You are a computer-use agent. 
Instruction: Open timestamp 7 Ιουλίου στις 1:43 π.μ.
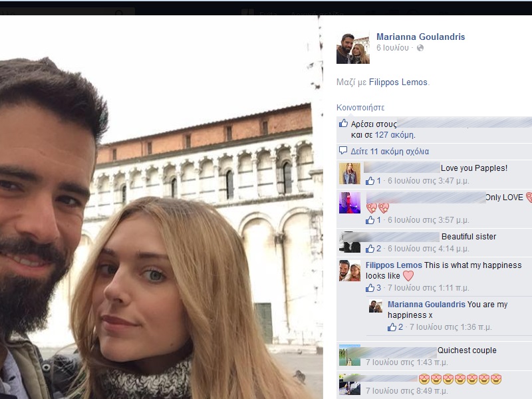pos(407,362)
